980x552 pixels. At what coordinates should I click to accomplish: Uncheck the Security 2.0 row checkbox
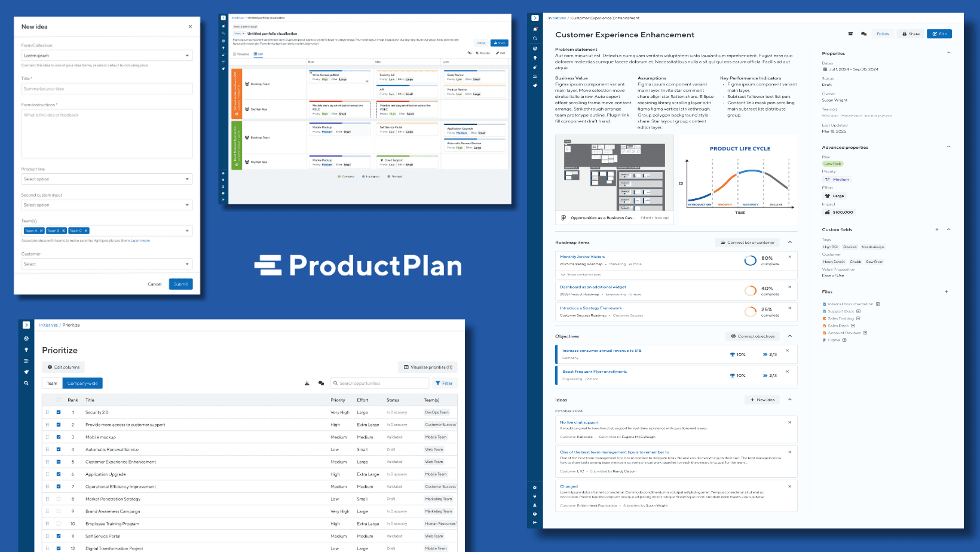tap(59, 412)
